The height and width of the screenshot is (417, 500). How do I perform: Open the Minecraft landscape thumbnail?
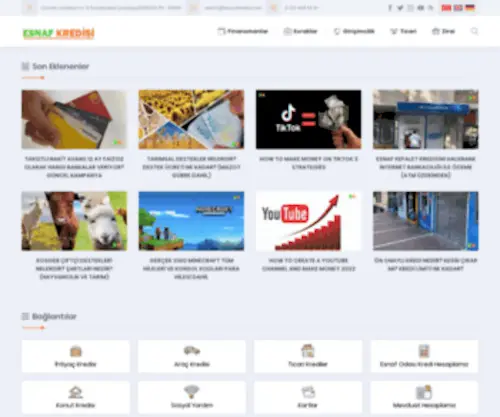(191, 221)
